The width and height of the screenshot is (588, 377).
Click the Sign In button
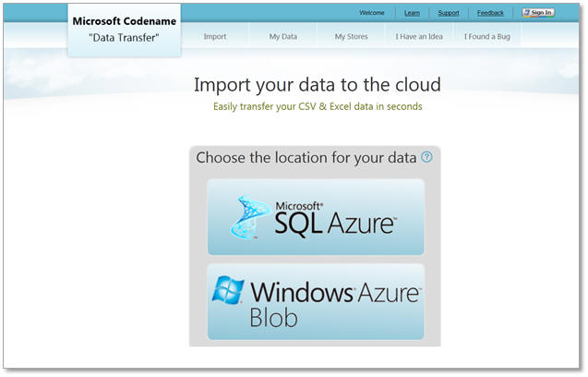pos(538,12)
